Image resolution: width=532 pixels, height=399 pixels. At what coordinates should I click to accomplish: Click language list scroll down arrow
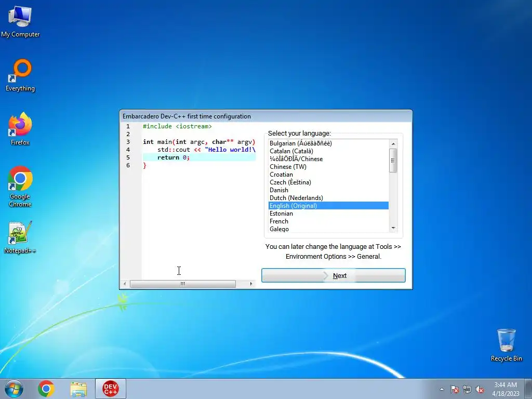393,228
